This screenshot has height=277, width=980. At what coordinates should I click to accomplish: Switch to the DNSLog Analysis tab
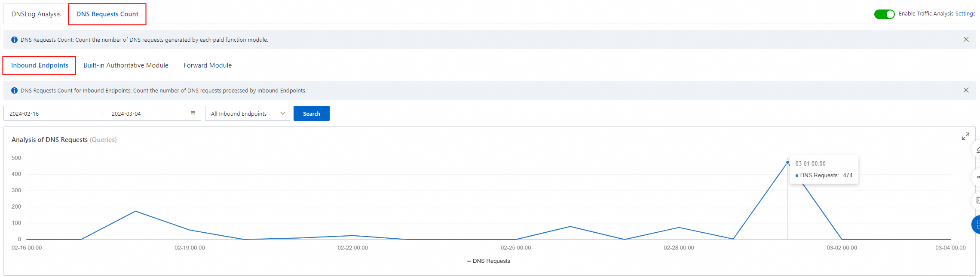pos(36,14)
